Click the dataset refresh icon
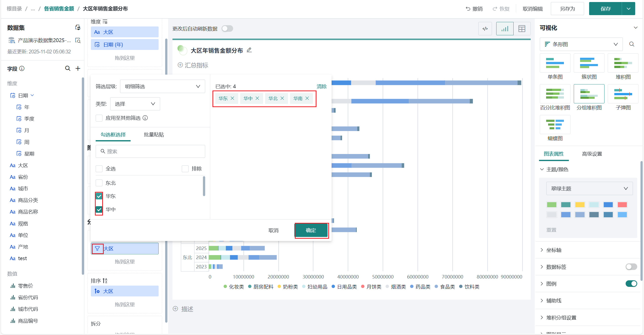The image size is (644, 335). tap(78, 27)
